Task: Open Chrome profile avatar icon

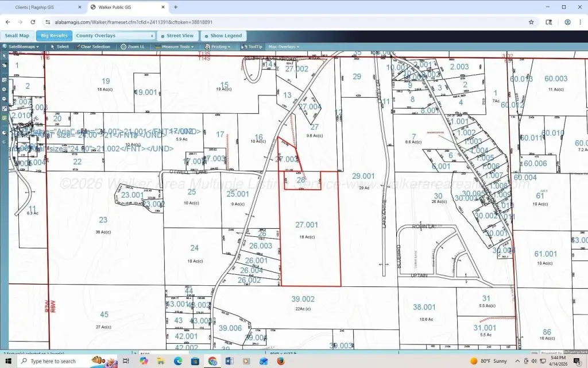Action: pos(567,22)
